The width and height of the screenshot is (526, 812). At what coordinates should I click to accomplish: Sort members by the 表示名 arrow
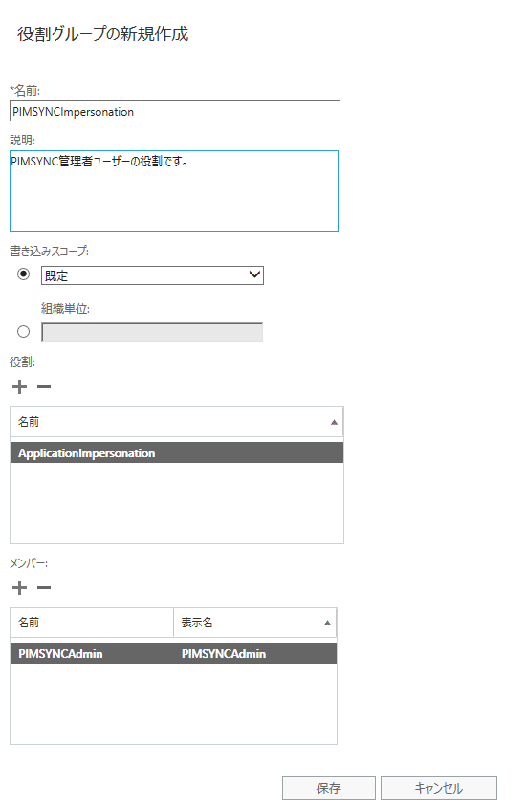coord(327,623)
